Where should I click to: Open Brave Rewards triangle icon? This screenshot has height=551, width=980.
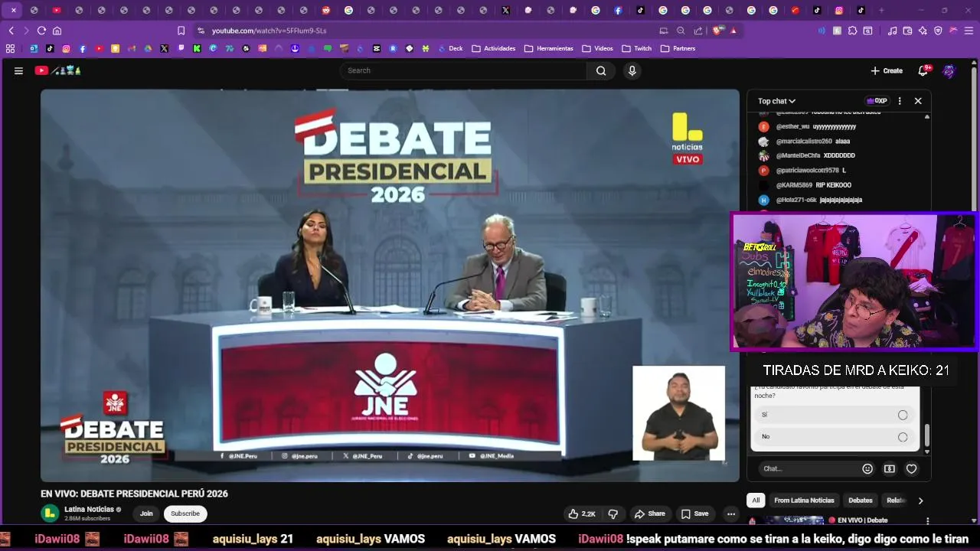point(733,31)
